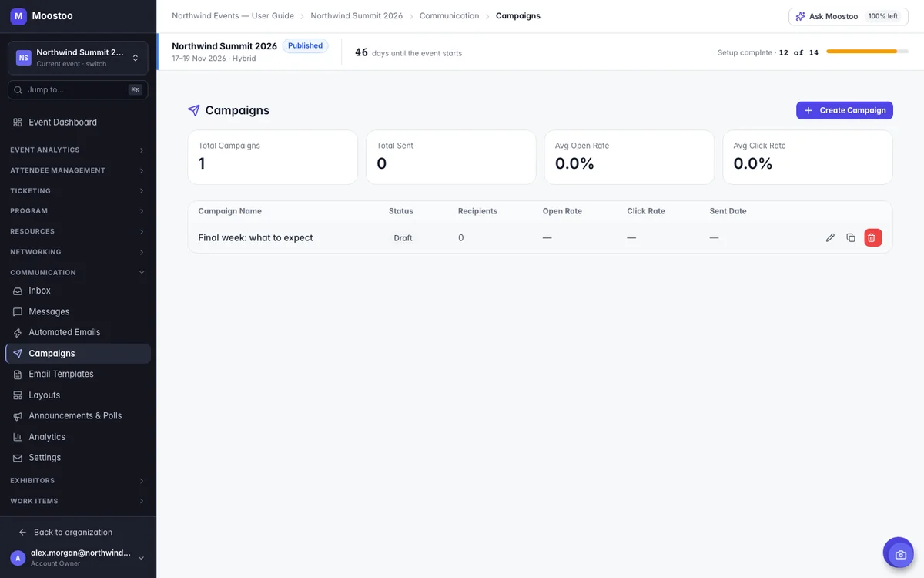Open Event Dashboard in sidebar

coord(78,123)
